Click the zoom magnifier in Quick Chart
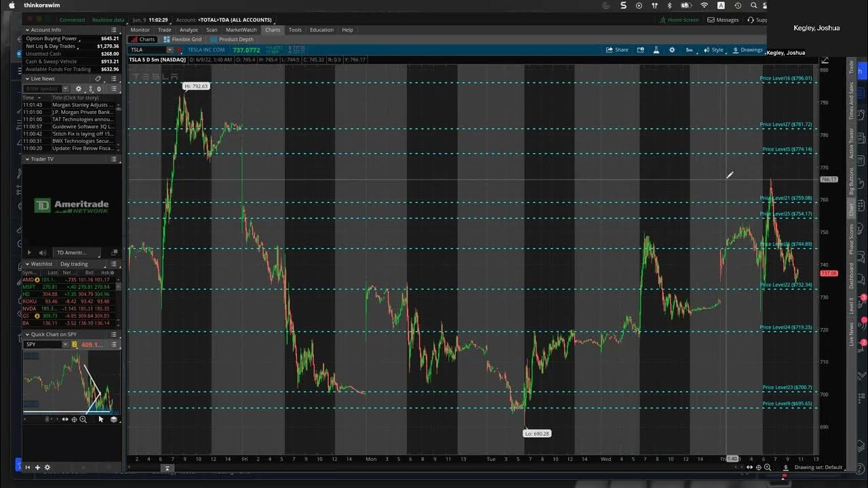The width and height of the screenshot is (868, 488). tap(83, 420)
